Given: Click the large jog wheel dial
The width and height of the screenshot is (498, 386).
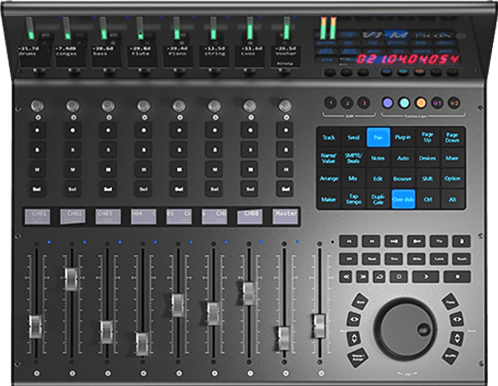Looking at the screenshot, I should pos(405,329).
